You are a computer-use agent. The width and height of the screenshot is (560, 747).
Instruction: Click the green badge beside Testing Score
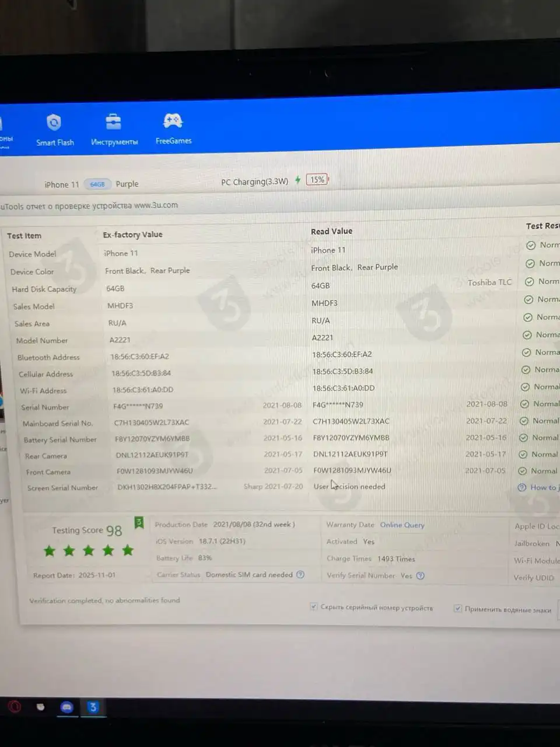pyautogui.click(x=139, y=522)
